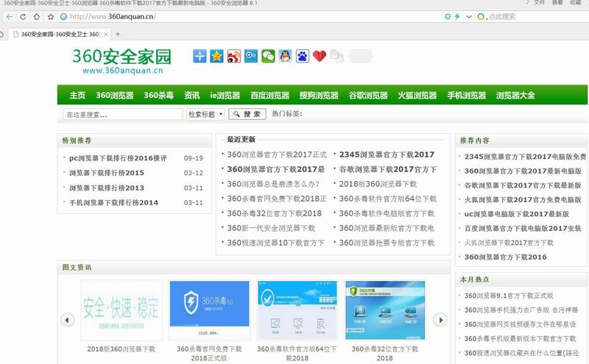Select the 360安全家园 browser tab

[x=60, y=34]
